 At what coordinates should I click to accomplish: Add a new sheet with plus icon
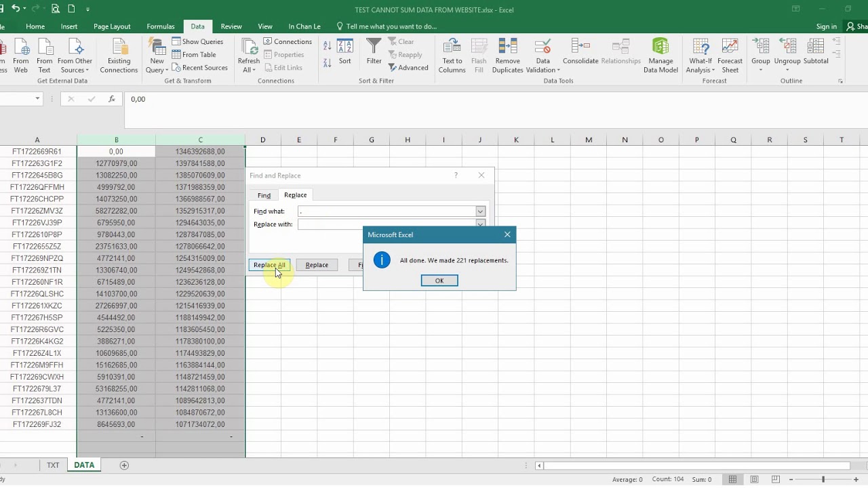click(124, 465)
